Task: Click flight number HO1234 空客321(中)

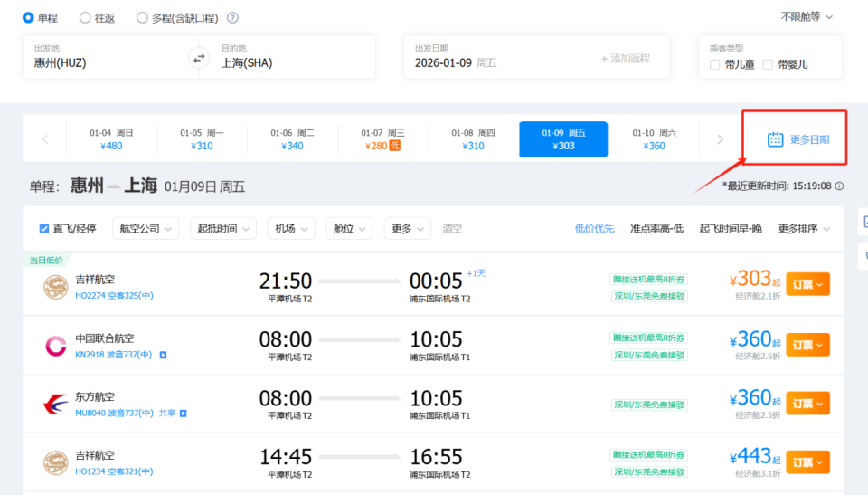Action: click(x=114, y=471)
